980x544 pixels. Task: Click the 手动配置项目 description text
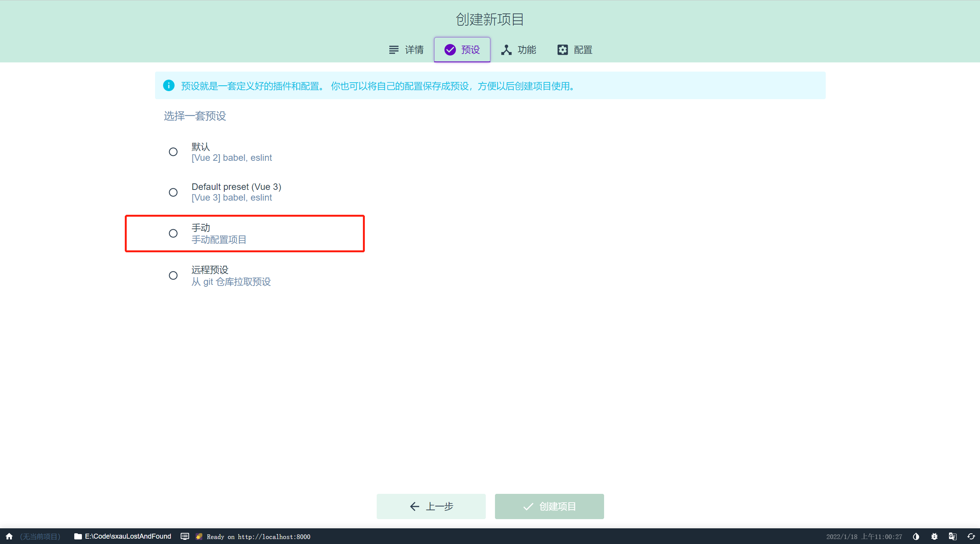[219, 240]
